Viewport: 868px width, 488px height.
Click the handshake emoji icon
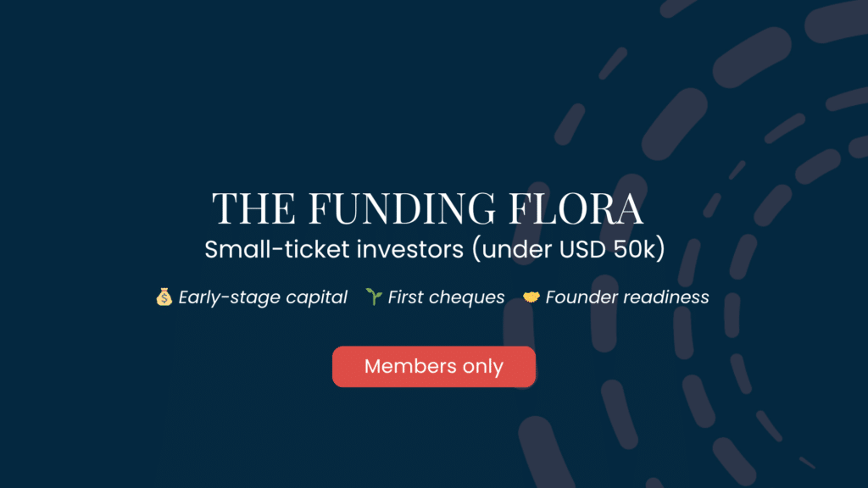(x=531, y=297)
